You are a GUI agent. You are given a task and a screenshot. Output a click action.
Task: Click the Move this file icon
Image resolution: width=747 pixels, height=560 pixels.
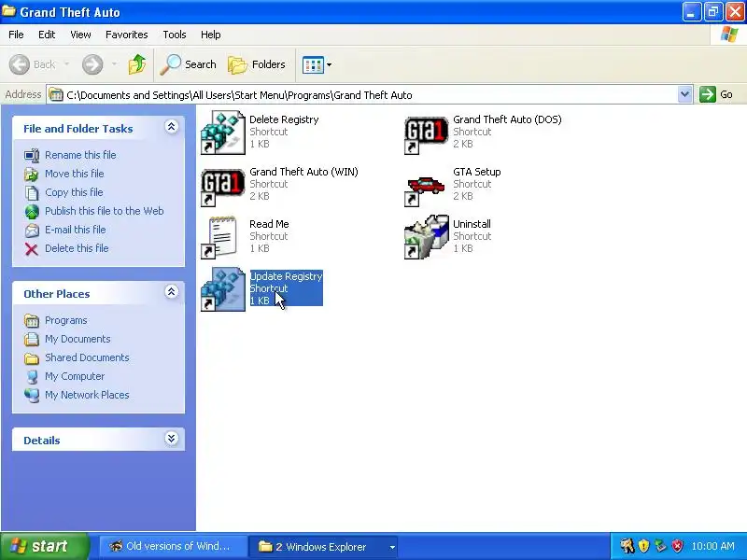coord(32,175)
